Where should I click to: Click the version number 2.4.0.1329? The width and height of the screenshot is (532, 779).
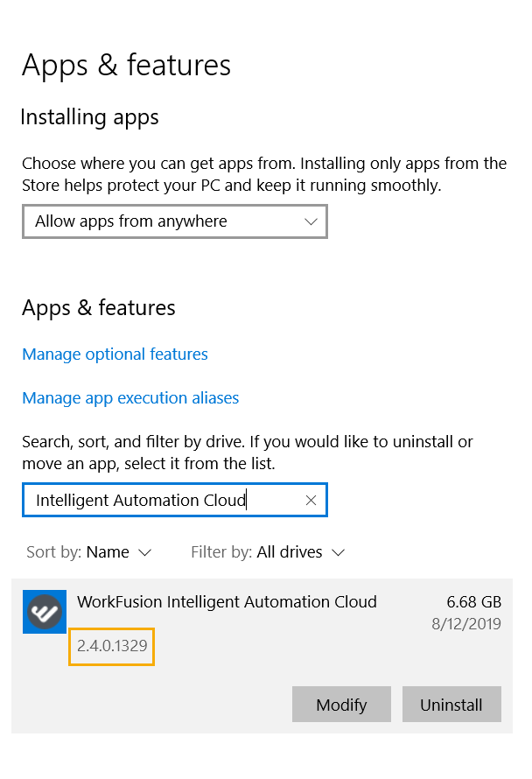(112, 646)
